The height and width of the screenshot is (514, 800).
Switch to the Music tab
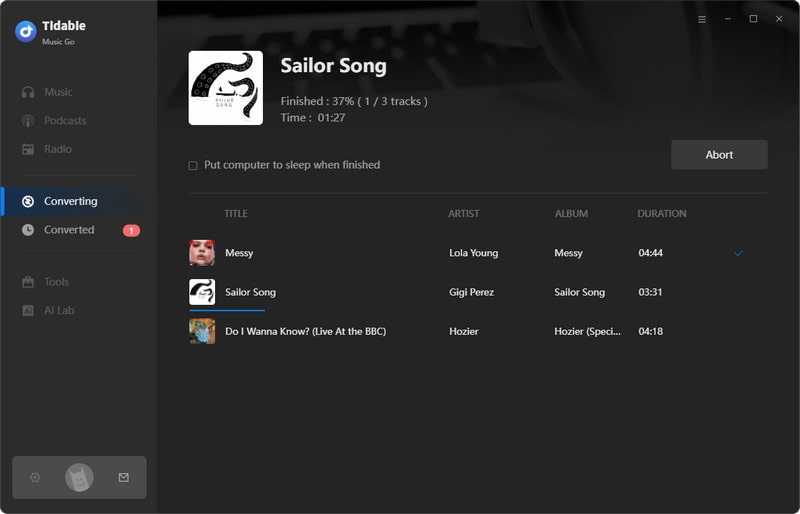point(58,92)
